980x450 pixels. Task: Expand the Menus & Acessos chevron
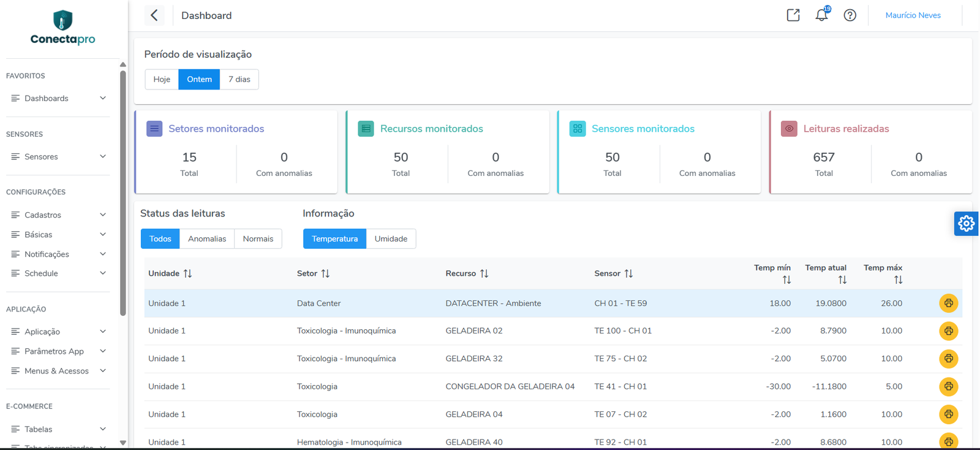pos(103,370)
